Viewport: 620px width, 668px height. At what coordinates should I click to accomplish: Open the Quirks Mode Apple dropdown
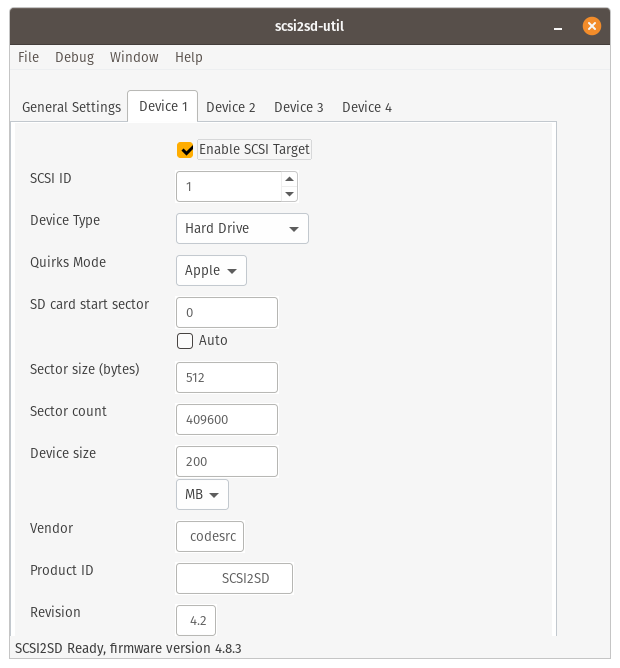[x=211, y=271]
